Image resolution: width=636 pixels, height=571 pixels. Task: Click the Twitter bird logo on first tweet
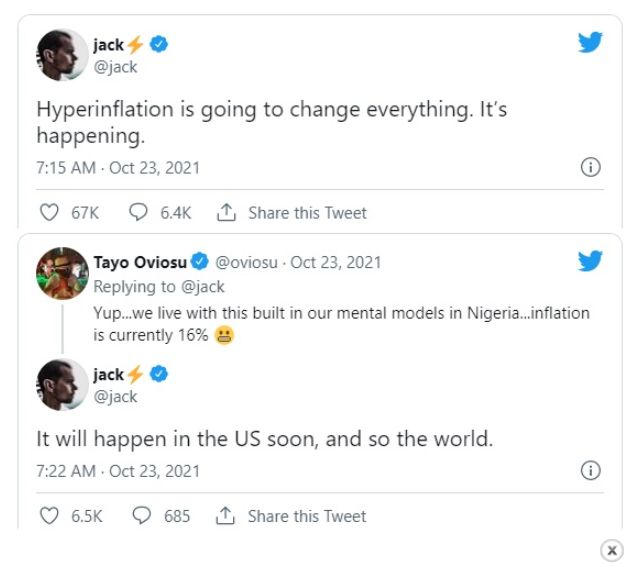(x=590, y=42)
